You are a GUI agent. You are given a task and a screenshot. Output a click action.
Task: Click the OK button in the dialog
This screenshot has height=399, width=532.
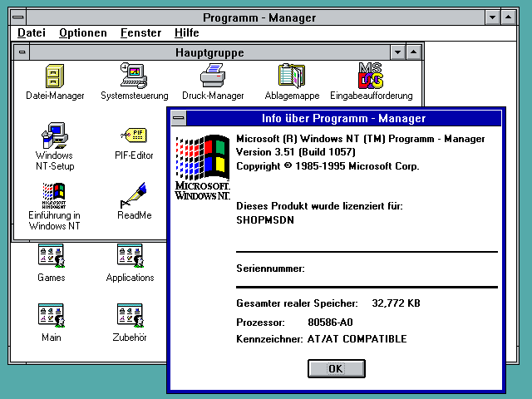336,368
